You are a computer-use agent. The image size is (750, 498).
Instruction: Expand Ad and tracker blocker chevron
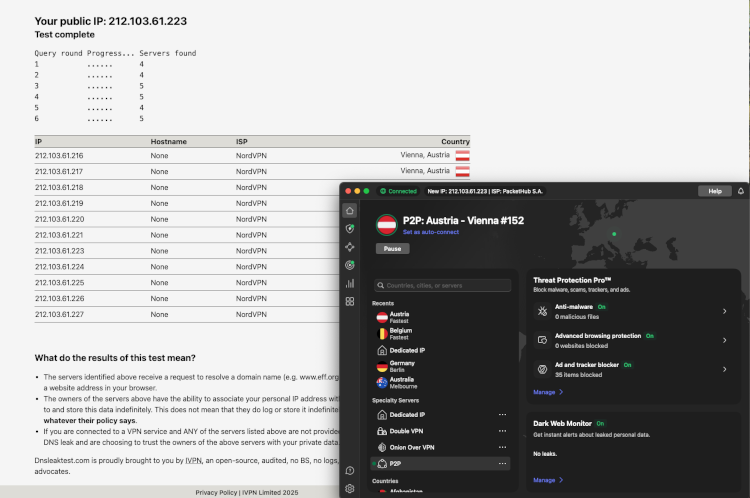[725, 369]
